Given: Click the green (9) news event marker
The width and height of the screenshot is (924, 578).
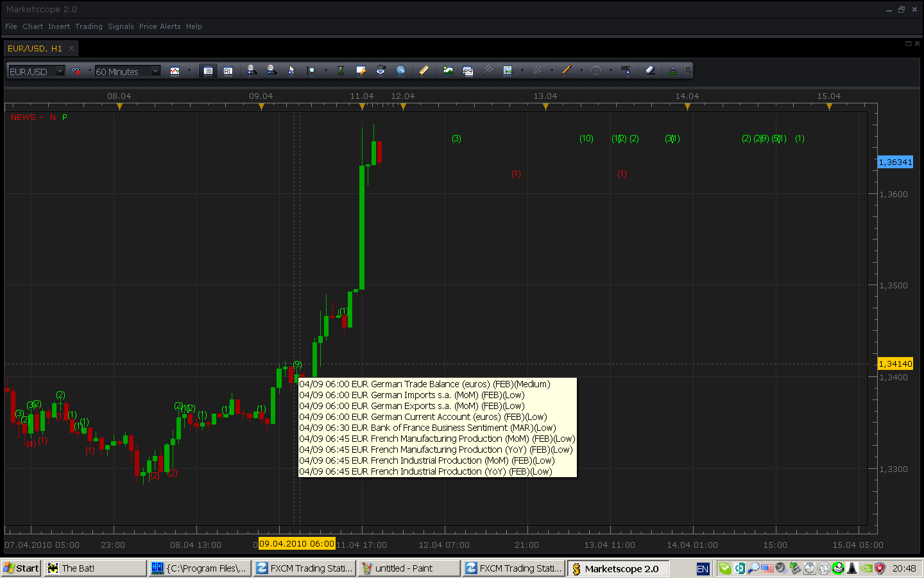Looking at the screenshot, I should (297, 364).
